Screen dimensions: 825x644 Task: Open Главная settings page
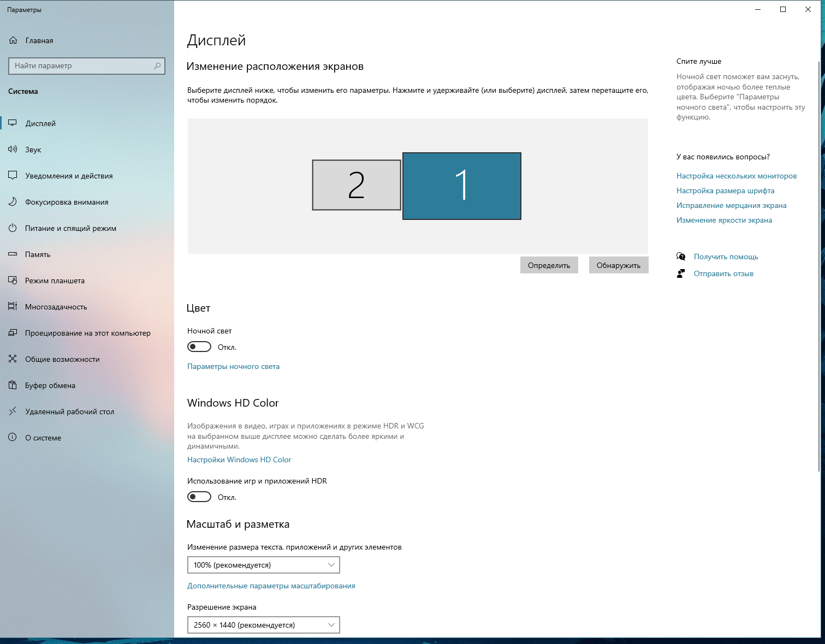tap(87, 40)
